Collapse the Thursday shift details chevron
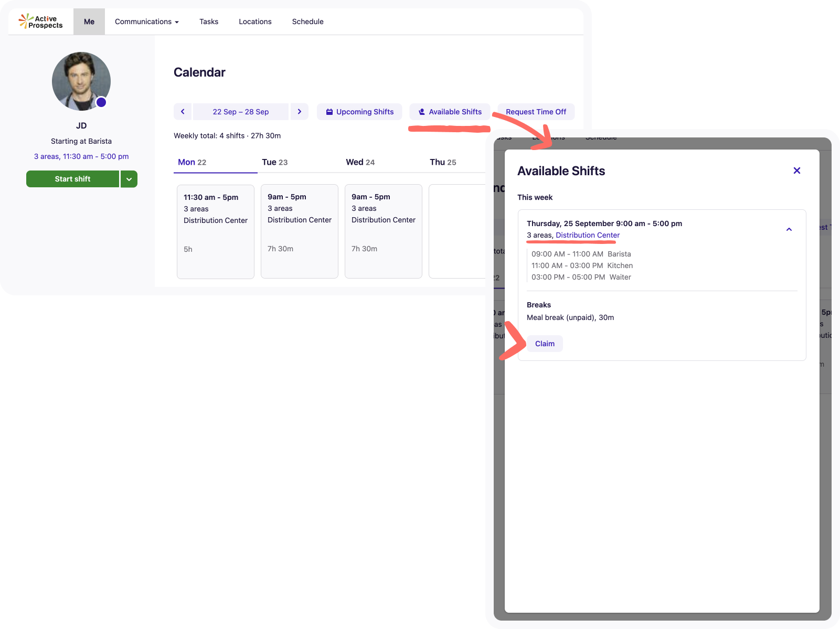This screenshot has height=629, width=840. [789, 229]
